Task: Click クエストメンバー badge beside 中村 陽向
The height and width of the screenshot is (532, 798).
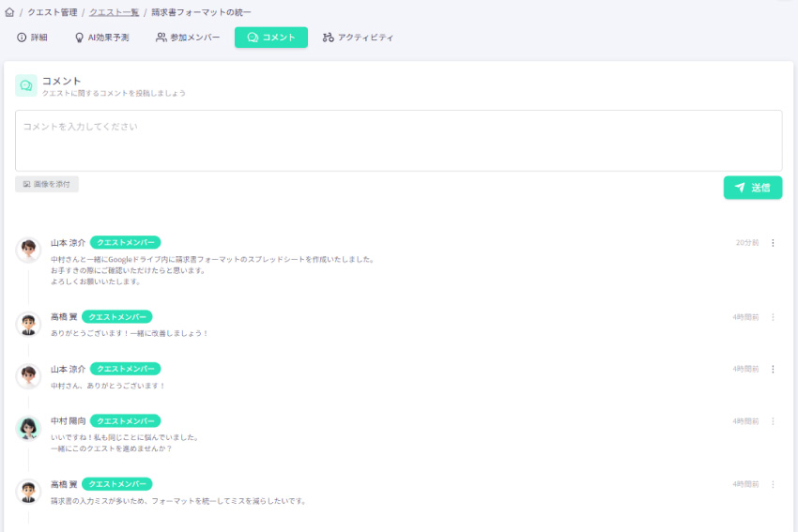Action: pyautogui.click(x=125, y=421)
